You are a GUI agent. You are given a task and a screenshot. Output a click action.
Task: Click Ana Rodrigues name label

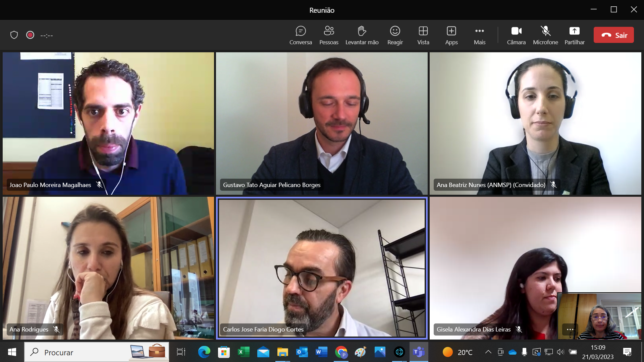(29, 329)
